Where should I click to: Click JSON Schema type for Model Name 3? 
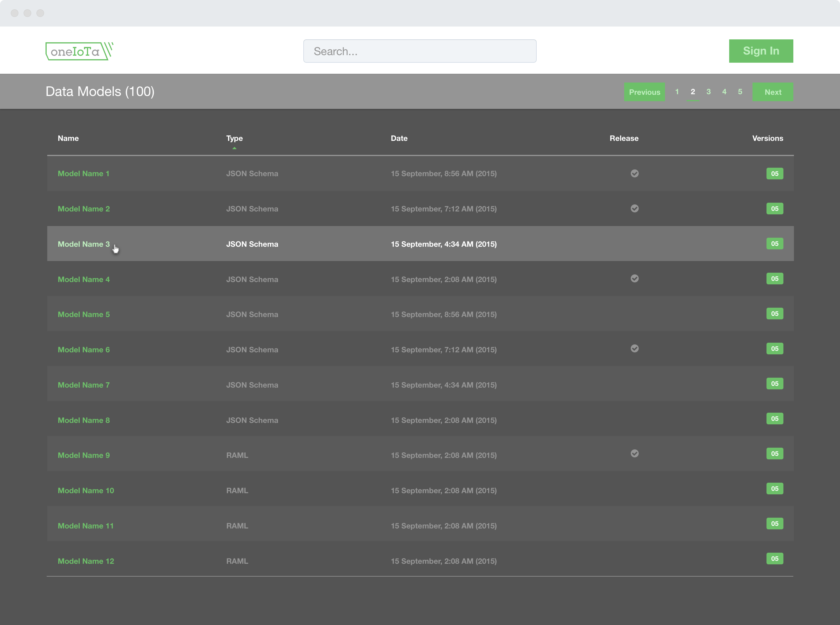coord(252,244)
